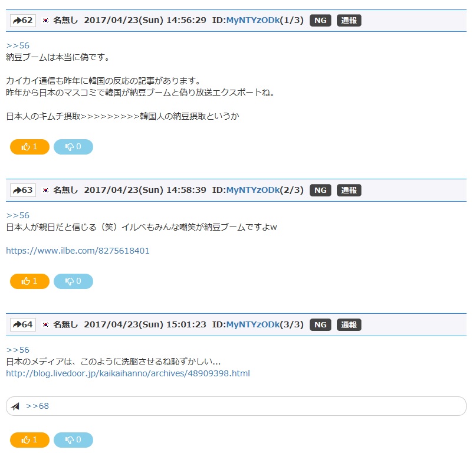Open the ilbe.com link
Screen dimensions: 476x453
(78, 251)
